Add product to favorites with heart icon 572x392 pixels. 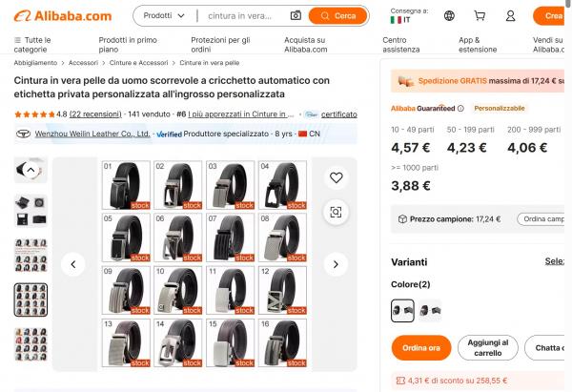tap(336, 177)
